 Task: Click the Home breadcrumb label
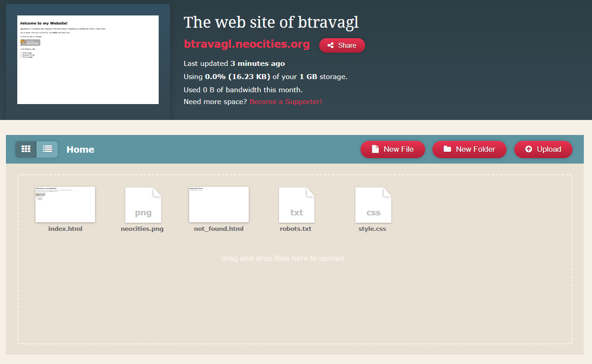tap(80, 149)
